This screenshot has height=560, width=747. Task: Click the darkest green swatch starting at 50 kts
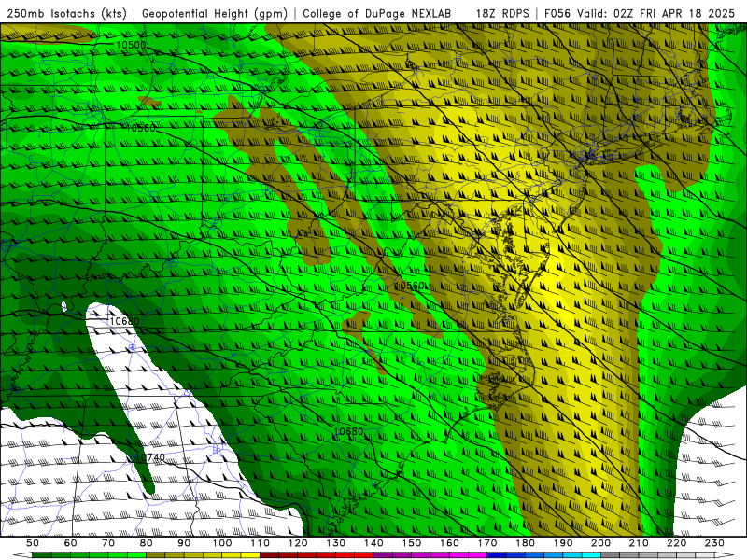[x=42, y=555]
